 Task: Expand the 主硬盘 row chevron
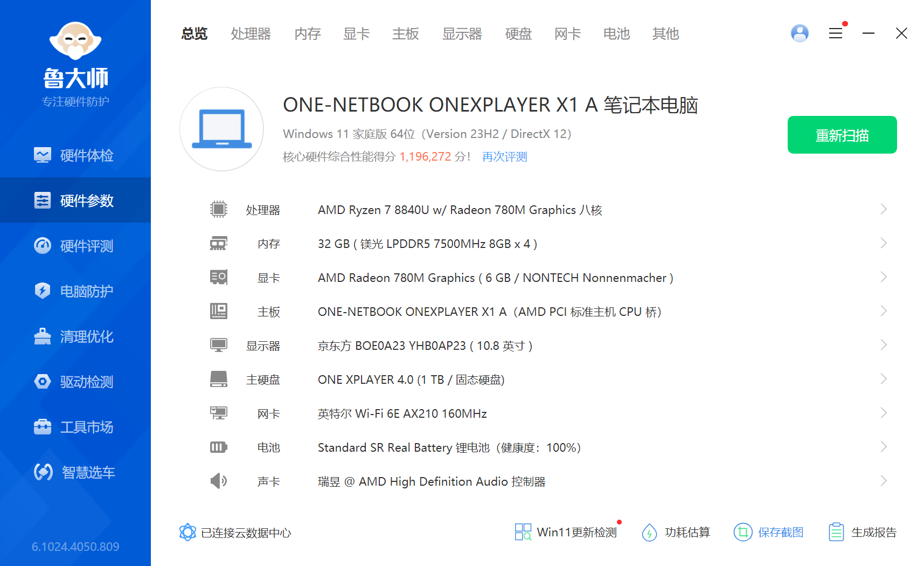pyautogui.click(x=884, y=379)
